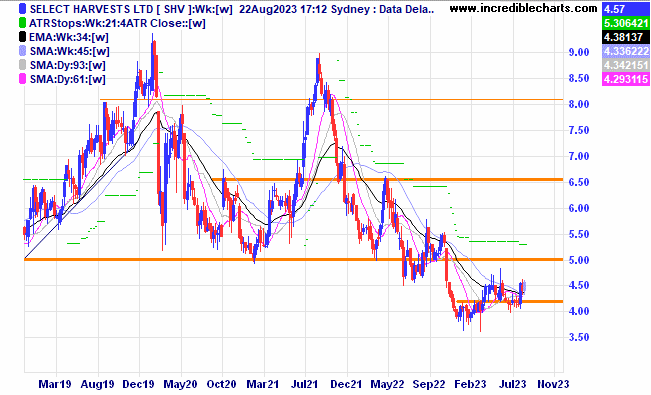Select the EMA:Wk:34:[w] legend label
This screenshot has height=395, width=651.
tap(69, 37)
